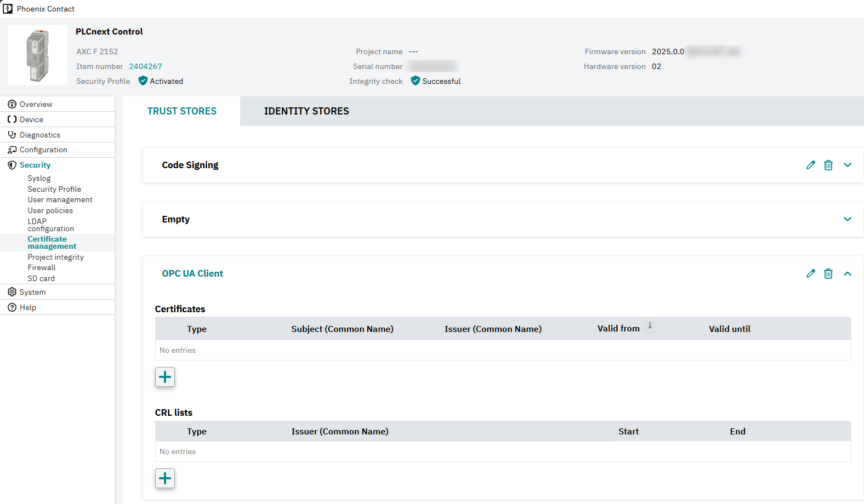The height and width of the screenshot is (504, 864).
Task: Click the CRL lists Type column header
Action: [x=197, y=431]
